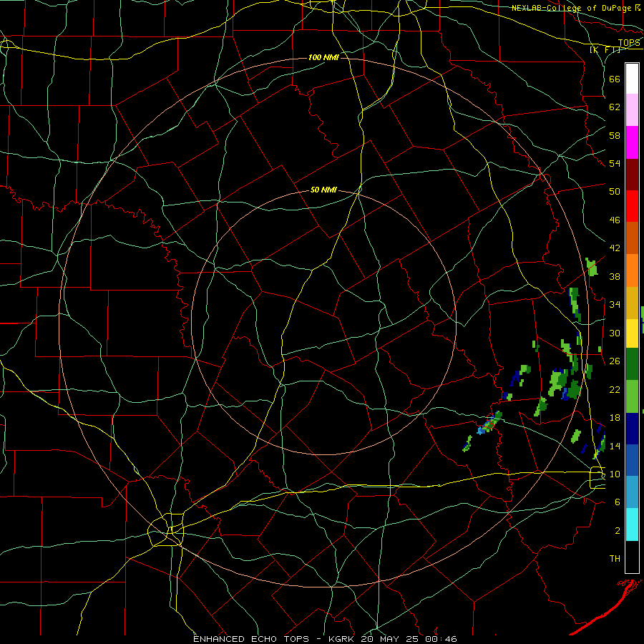Click the "00:46" timestamp
Viewport: 644px width, 644px height.
pos(441,639)
